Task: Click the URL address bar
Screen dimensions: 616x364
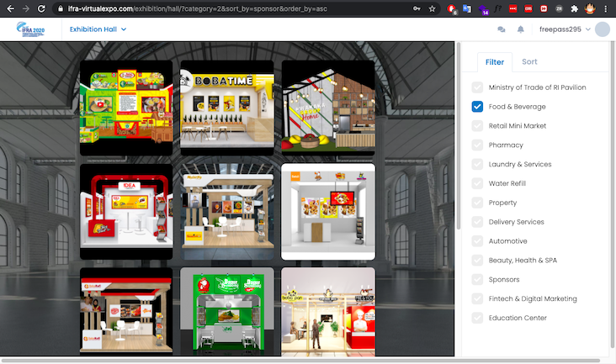Action: pyautogui.click(x=236, y=8)
